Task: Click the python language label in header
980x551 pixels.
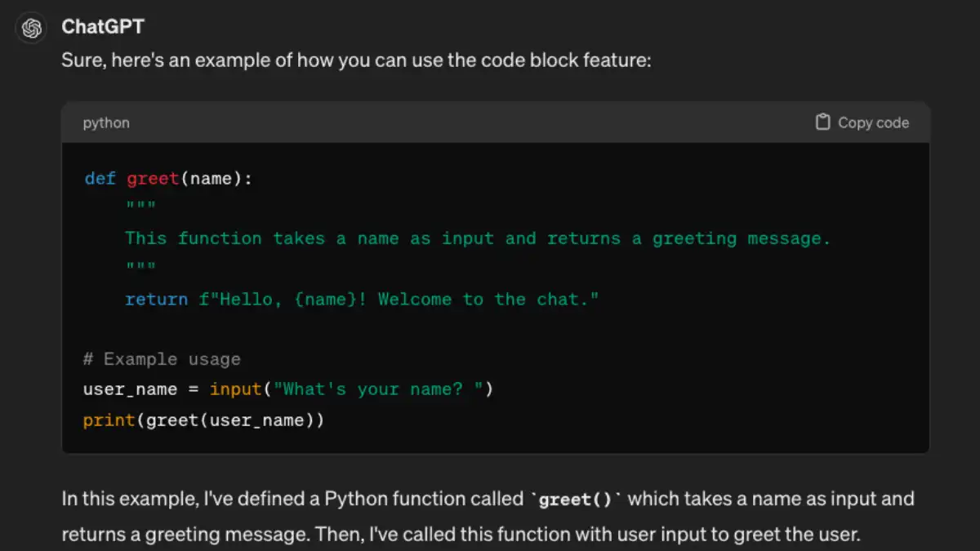Action: (106, 122)
